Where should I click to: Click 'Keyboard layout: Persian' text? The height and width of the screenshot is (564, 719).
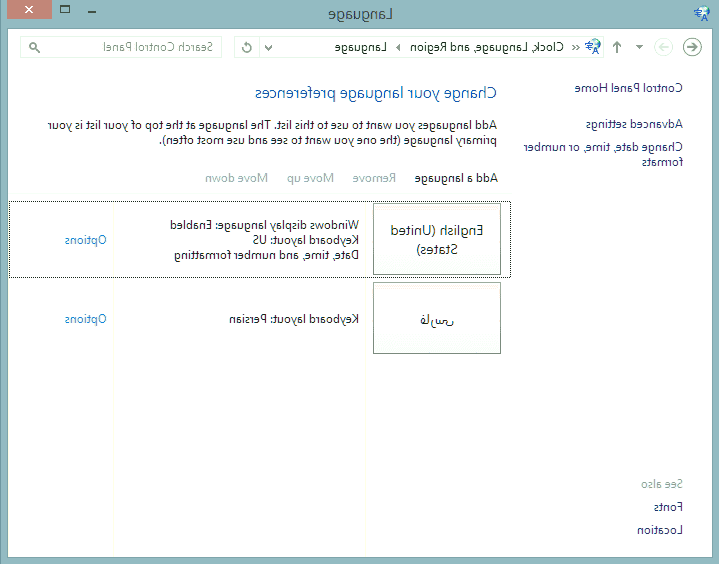[294, 319]
